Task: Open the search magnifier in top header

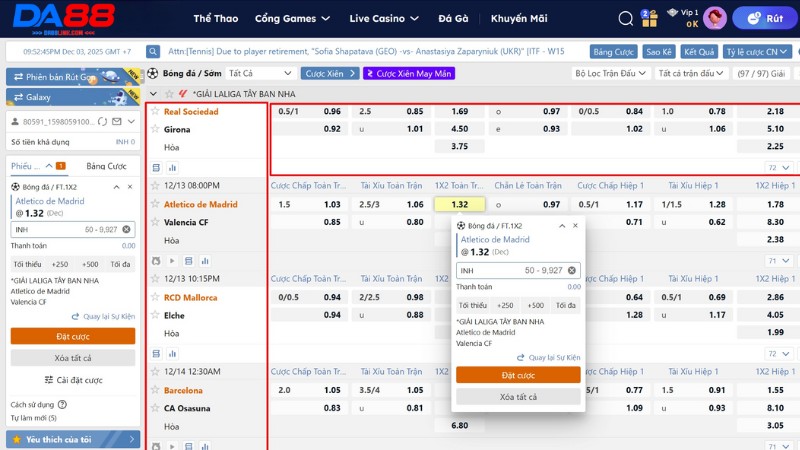Action: tap(626, 19)
